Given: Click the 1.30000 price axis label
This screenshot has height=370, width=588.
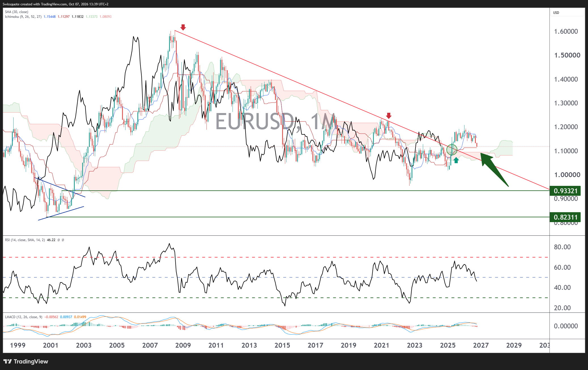Looking at the screenshot, I should [x=566, y=103].
